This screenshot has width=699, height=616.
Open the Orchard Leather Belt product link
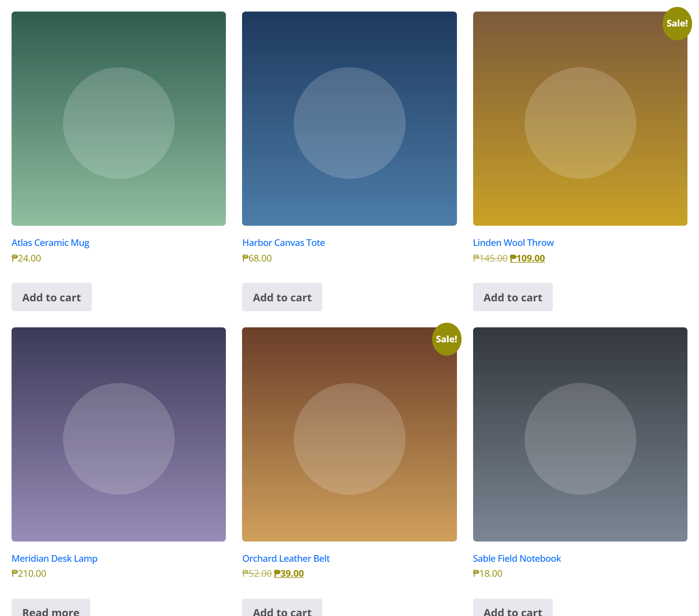click(286, 558)
